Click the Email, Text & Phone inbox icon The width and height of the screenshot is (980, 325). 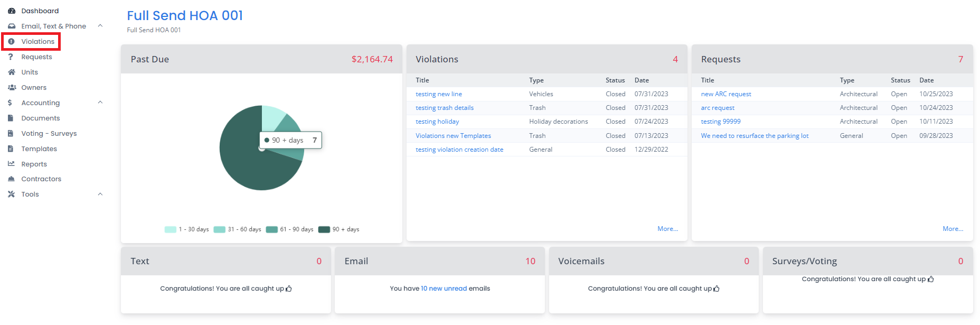(11, 26)
